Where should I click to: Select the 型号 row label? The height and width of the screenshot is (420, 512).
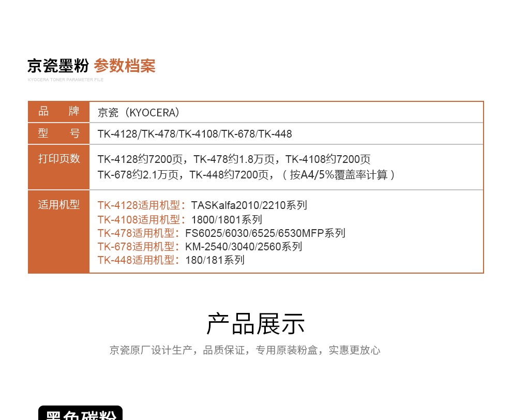pyautogui.click(x=59, y=133)
